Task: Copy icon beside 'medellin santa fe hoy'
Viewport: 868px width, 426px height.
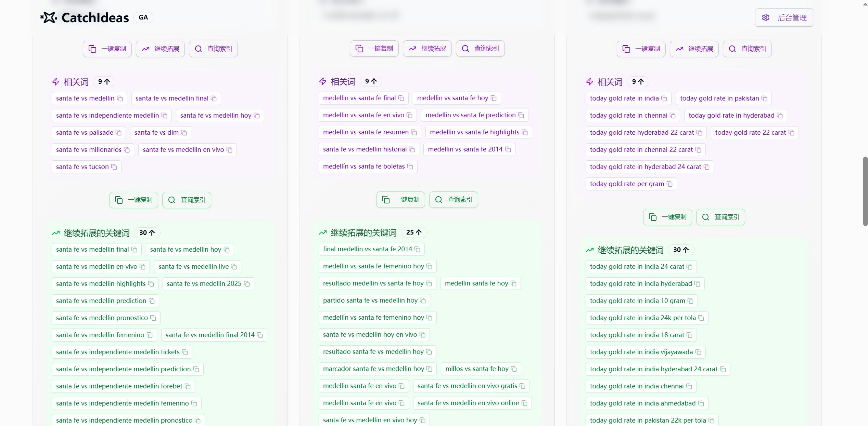Action: tap(513, 283)
